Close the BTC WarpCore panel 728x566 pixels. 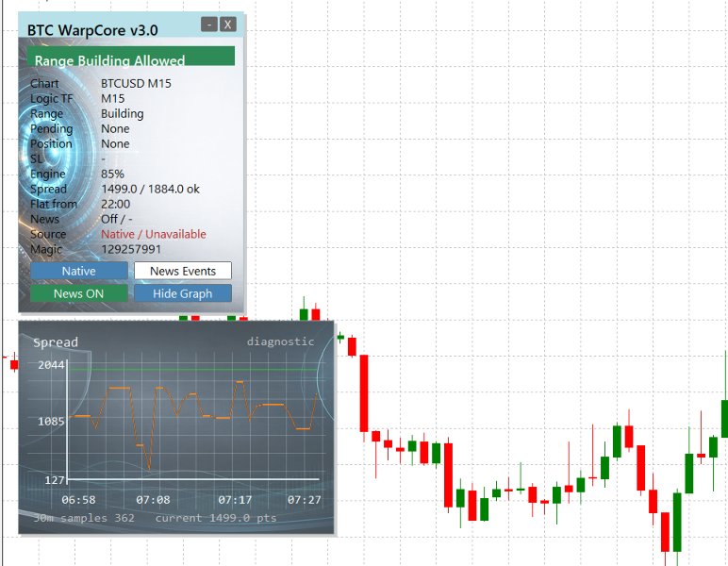click(228, 25)
